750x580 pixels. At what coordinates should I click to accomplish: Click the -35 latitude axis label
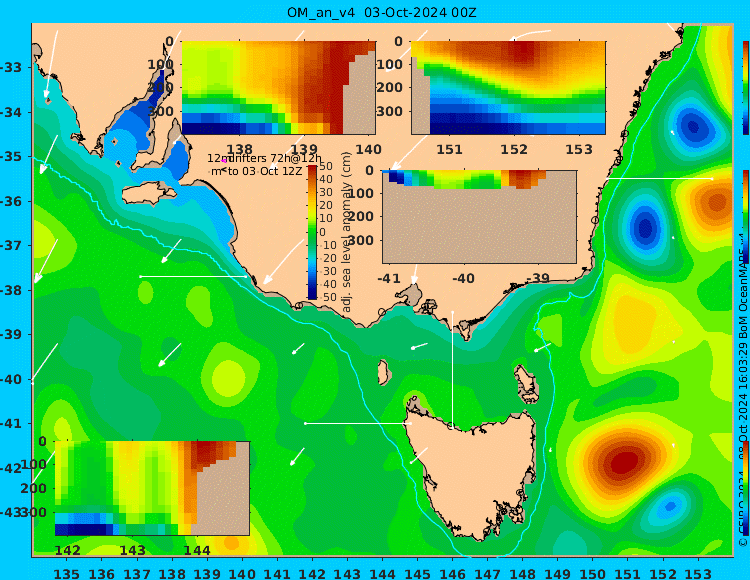11,157
